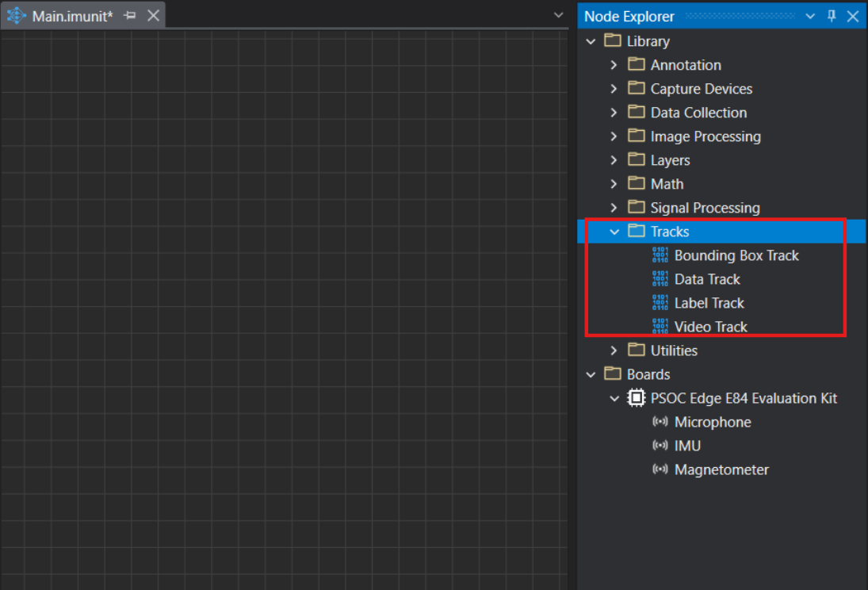Toggle auto-hide pin on Node Explorer
Viewport: 868px width, 590px height.
pyautogui.click(x=832, y=16)
